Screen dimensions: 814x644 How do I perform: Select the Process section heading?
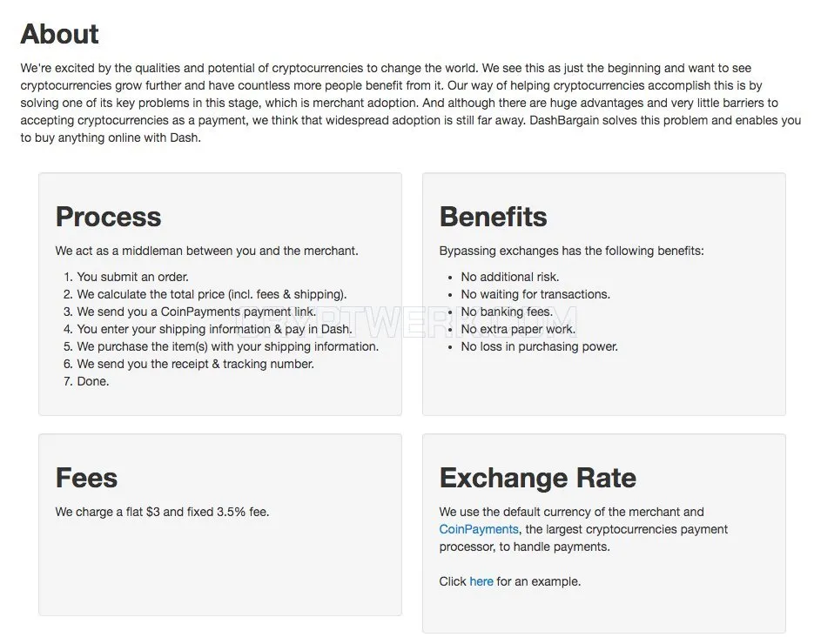point(109,217)
